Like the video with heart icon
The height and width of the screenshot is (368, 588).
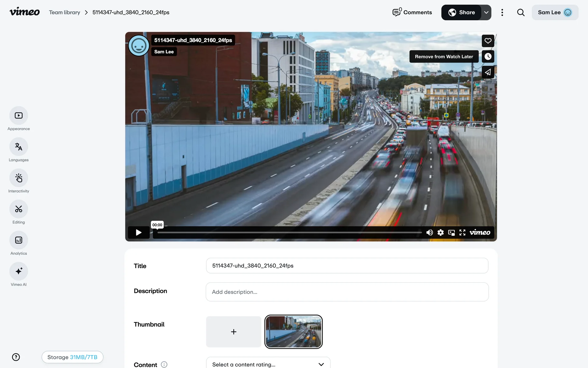pos(488,41)
